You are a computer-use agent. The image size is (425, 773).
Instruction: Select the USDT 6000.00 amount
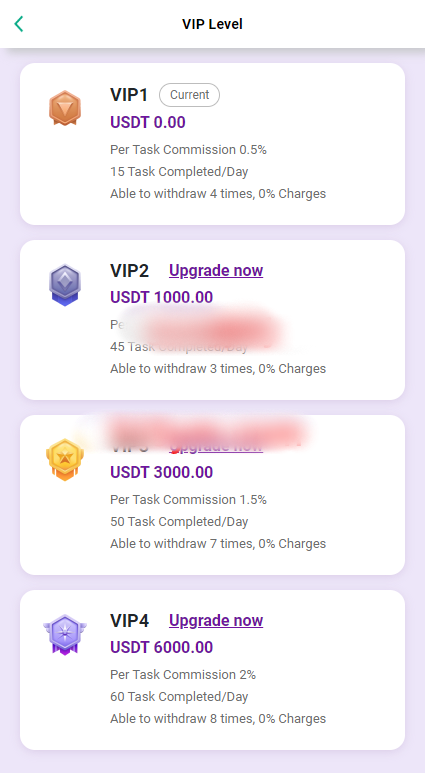162,647
